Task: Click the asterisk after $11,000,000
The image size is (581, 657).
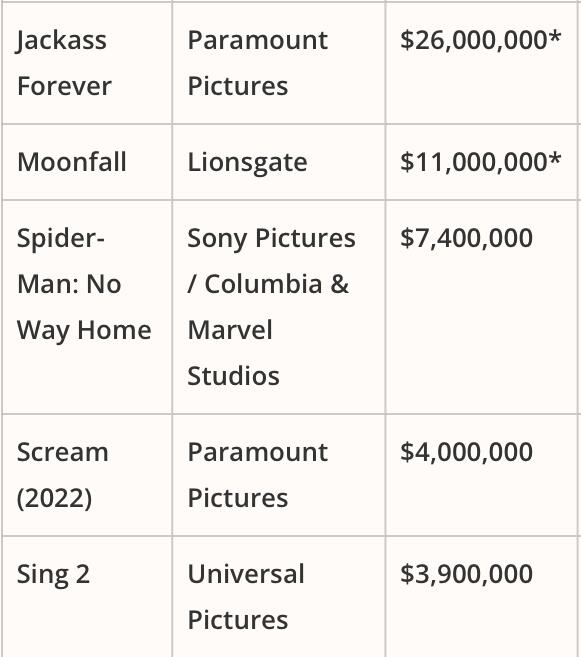Action: pyautogui.click(x=554, y=158)
